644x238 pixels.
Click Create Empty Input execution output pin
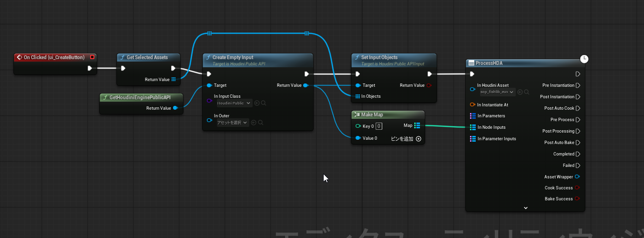(307, 74)
